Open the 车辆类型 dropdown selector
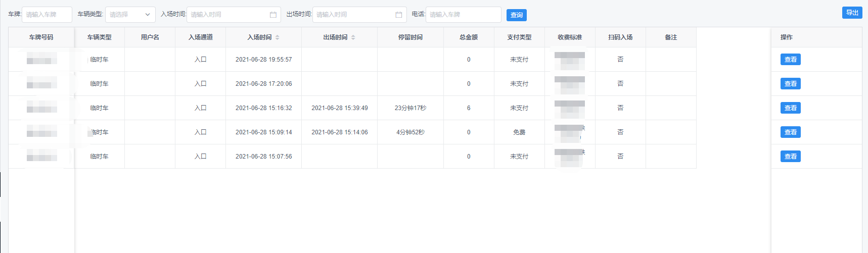868x253 pixels. point(130,15)
